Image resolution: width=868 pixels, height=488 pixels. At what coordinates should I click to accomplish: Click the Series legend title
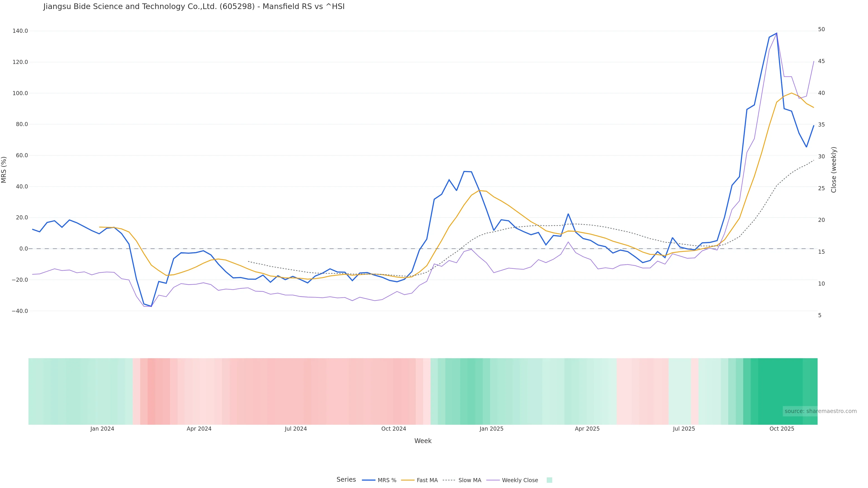346,480
